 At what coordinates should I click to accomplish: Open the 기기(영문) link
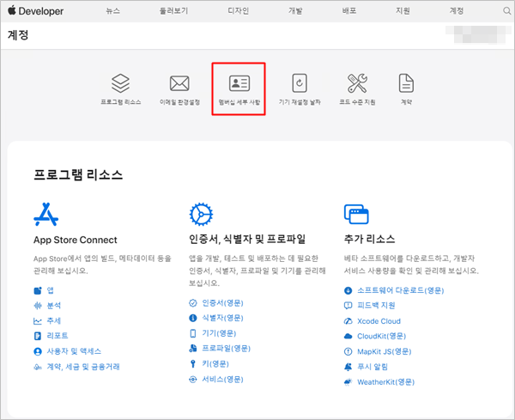click(x=219, y=333)
